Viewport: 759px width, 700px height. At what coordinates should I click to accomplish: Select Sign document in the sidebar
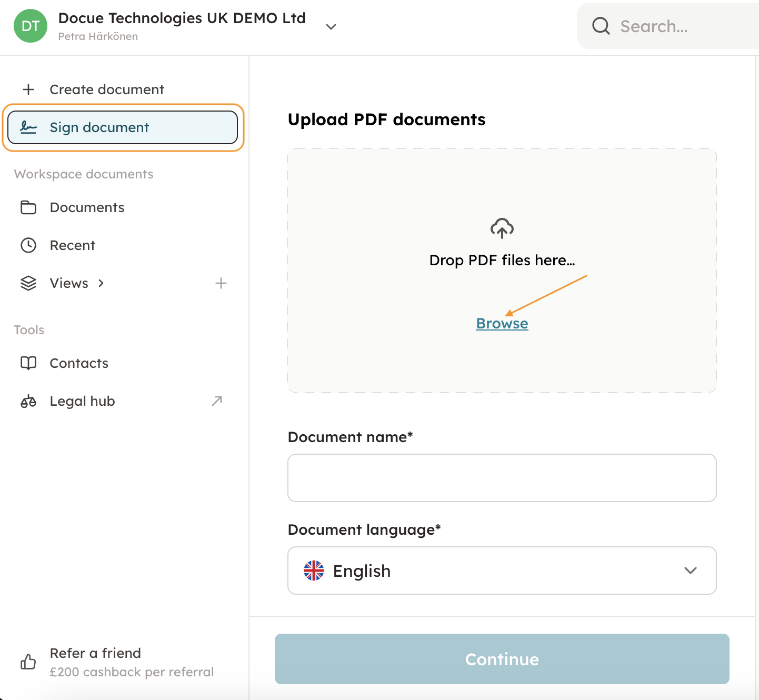pyautogui.click(x=123, y=127)
